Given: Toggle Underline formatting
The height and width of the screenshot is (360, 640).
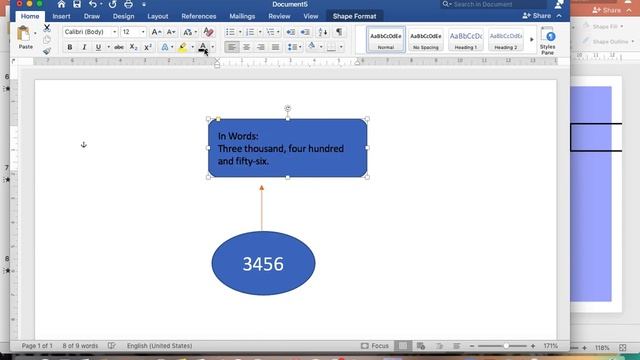Looking at the screenshot, I should [98, 47].
